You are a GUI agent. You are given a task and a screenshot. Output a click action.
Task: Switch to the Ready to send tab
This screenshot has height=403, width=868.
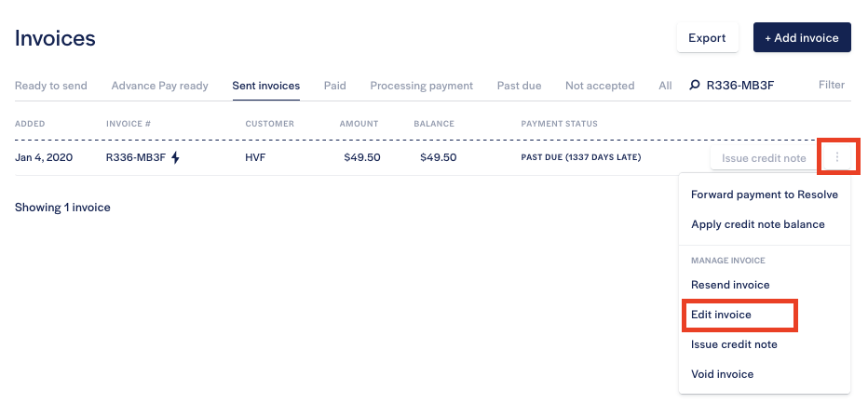pyautogui.click(x=51, y=86)
